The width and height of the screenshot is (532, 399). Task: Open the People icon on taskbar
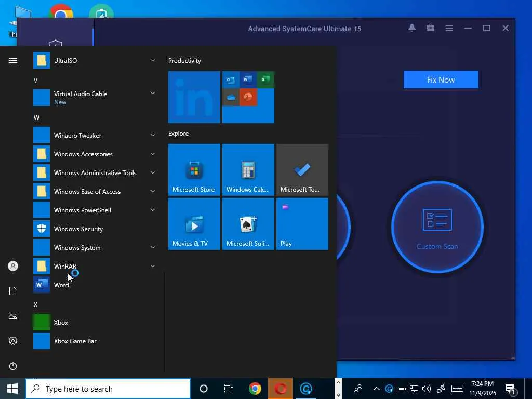click(357, 389)
